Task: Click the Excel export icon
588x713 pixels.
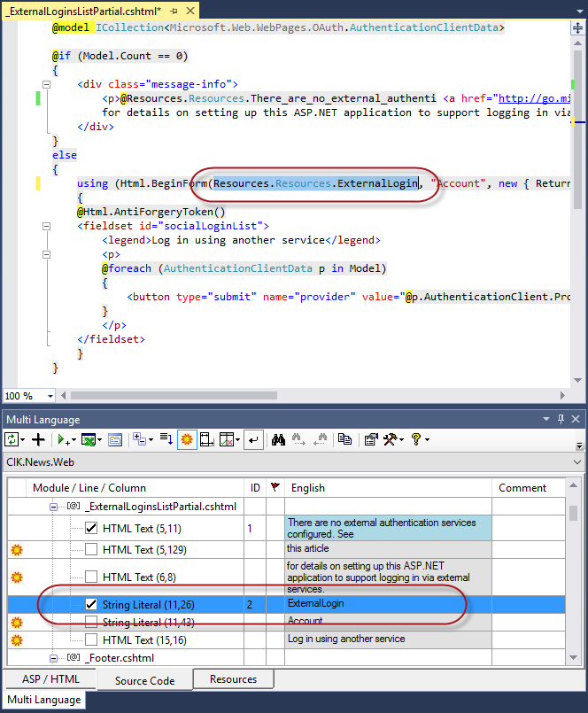Action: coord(89,439)
